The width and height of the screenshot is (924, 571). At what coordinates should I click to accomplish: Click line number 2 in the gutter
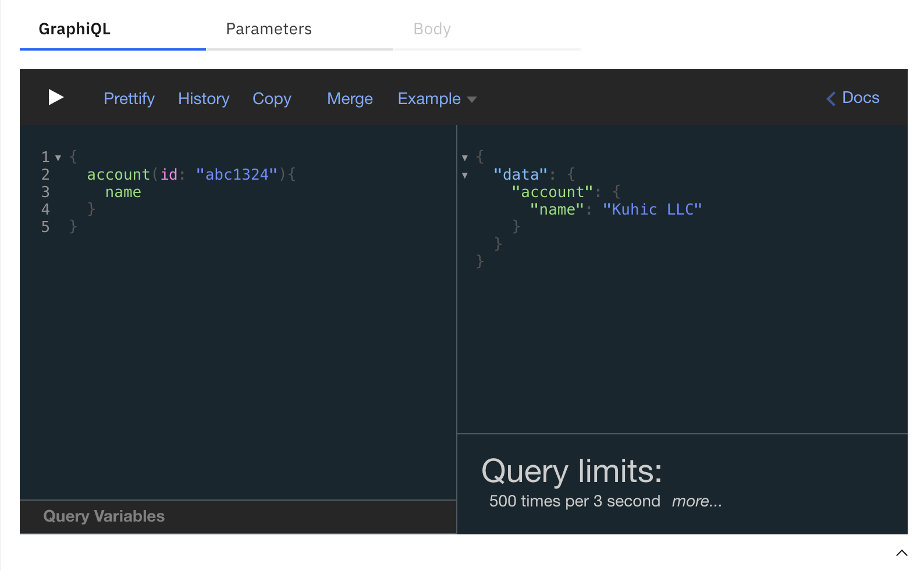pyautogui.click(x=45, y=174)
